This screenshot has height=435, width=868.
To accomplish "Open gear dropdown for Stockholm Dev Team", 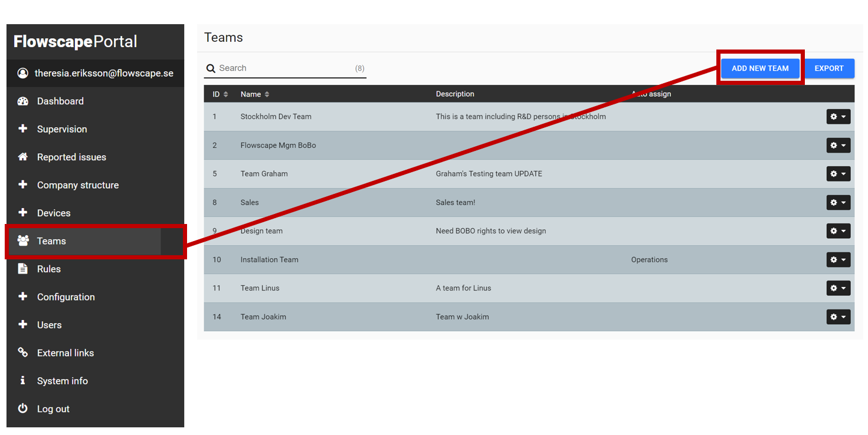I will click(838, 117).
